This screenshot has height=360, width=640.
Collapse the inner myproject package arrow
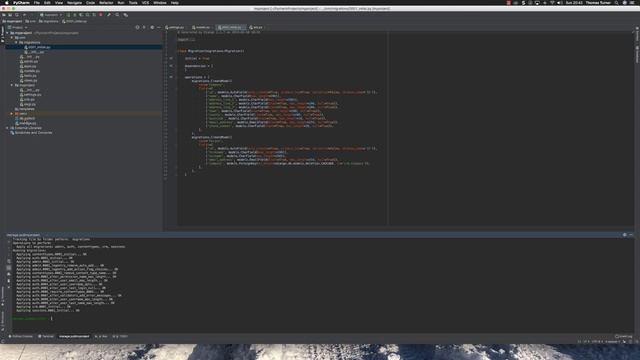click(12, 85)
